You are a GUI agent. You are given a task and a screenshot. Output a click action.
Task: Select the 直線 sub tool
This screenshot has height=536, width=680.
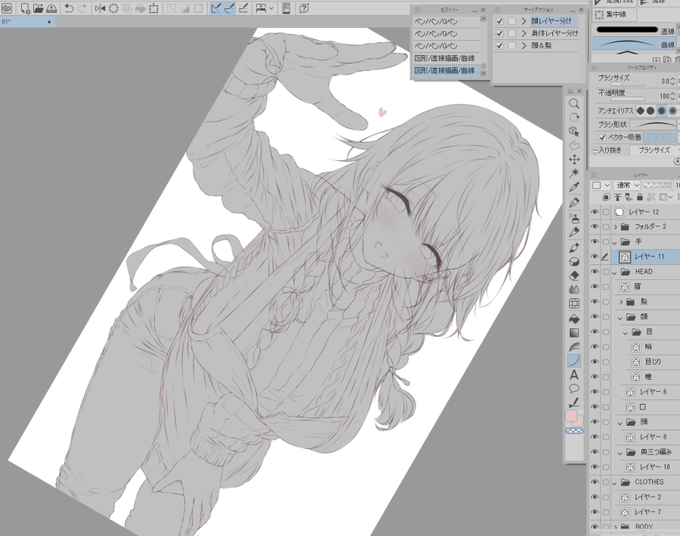(635, 30)
